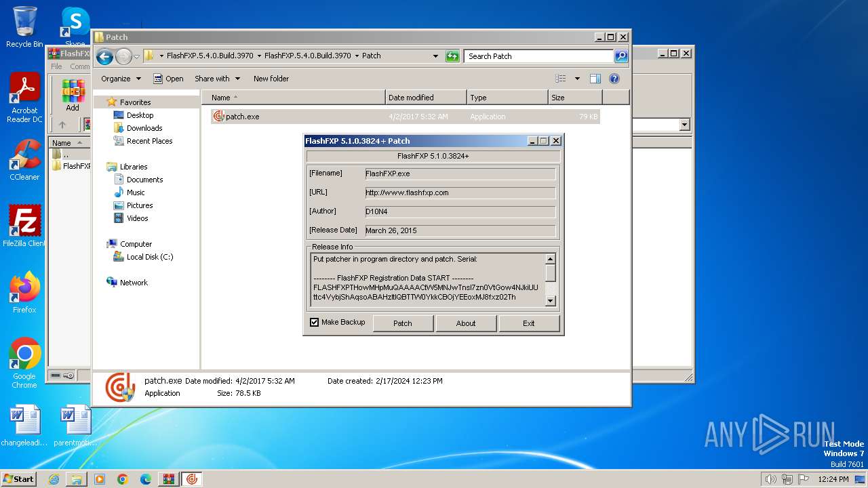Expand the address bar history dropdown
The image size is (868, 488).
click(x=435, y=56)
